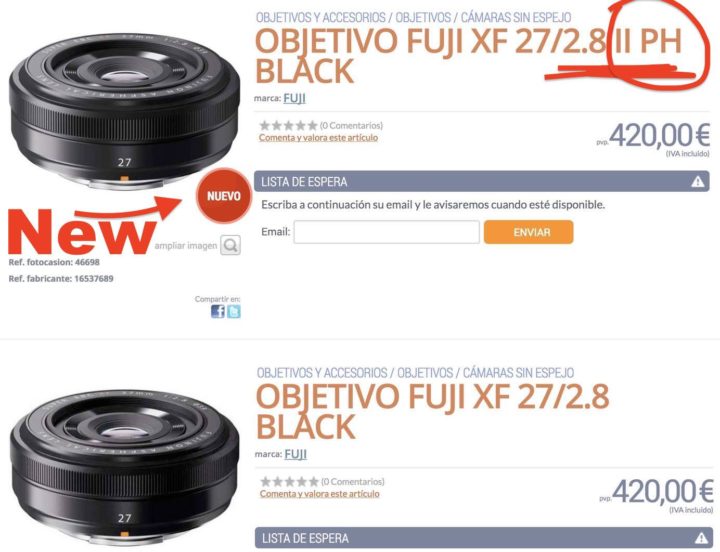Image resolution: width=720 pixels, height=552 pixels.
Task: Open 'Objetivos y Accesorios' breadcrumb in top listing
Action: (321, 17)
